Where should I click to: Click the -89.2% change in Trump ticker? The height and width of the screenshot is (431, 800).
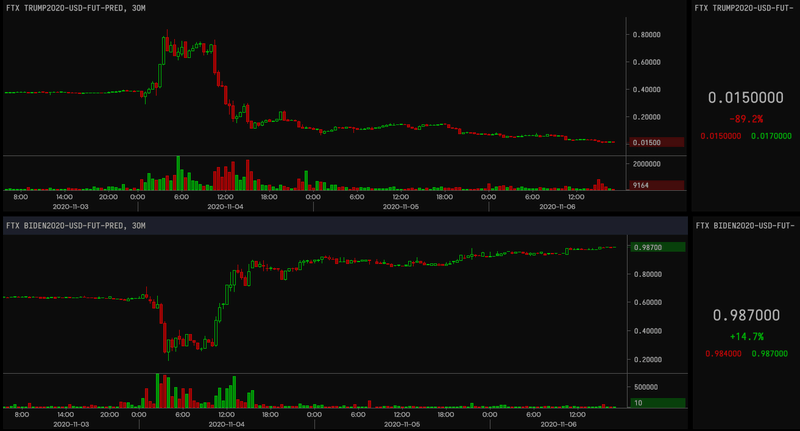coord(746,119)
